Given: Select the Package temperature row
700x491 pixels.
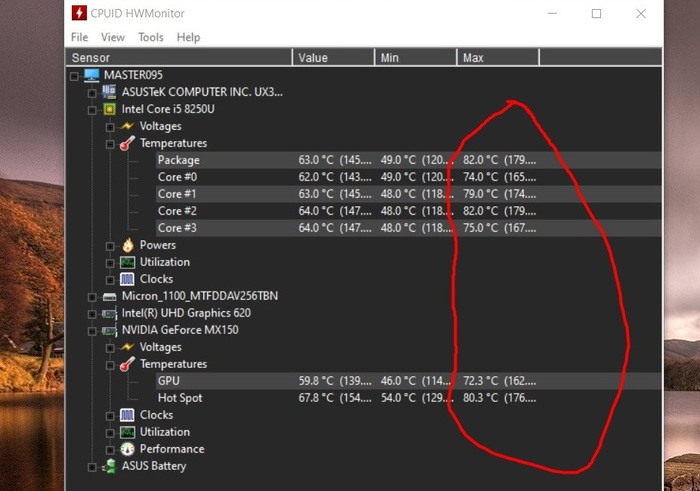Looking at the screenshot, I should (x=408, y=160).
